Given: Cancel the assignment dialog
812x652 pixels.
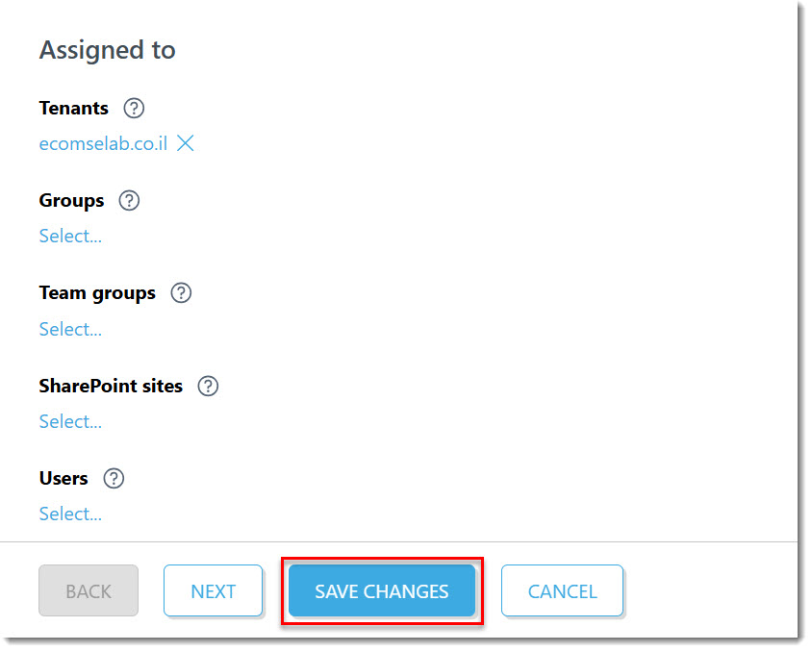Looking at the screenshot, I should click(x=562, y=591).
